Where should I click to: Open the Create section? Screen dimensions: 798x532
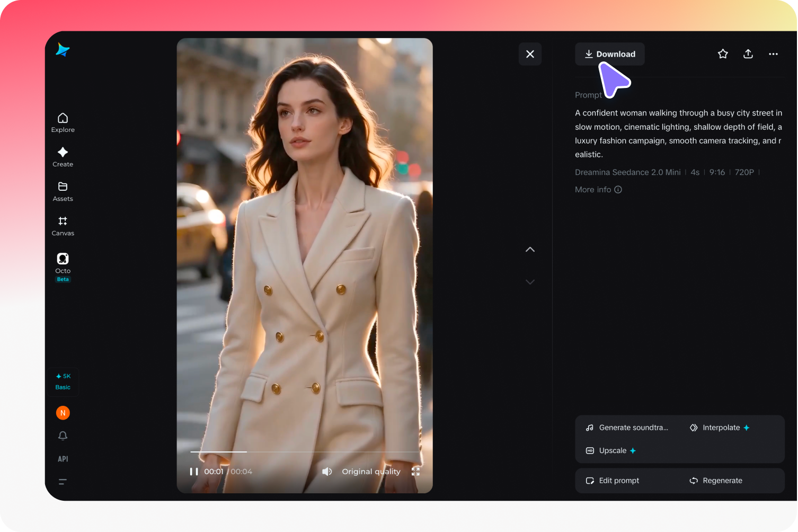(63, 157)
